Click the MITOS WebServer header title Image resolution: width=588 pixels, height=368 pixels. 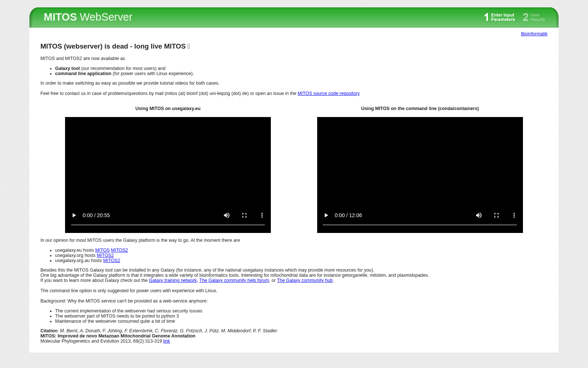point(88,17)
